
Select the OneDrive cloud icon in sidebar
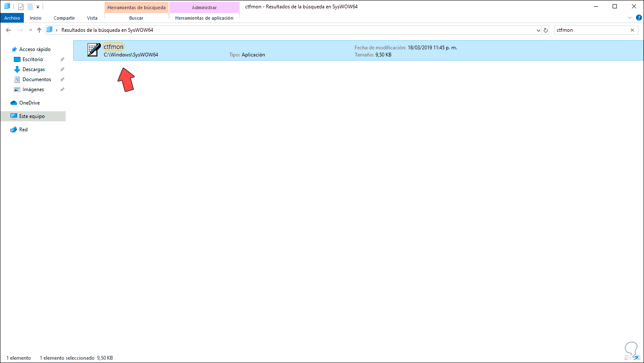(14, 102)
